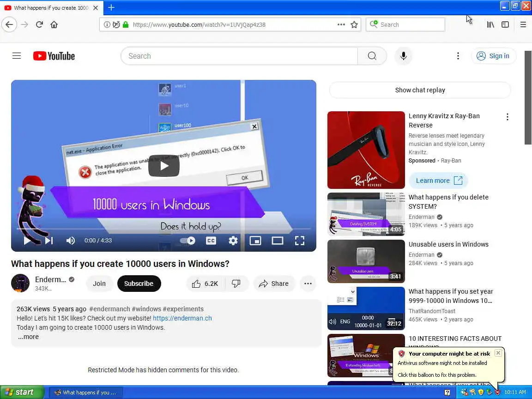
Task: Open the YouTube guide hamburger menu
Action: 17,56
